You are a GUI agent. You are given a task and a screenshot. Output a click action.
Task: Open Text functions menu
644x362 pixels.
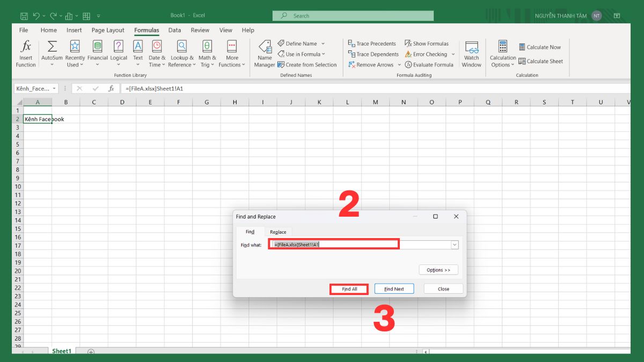click(138, 54)
